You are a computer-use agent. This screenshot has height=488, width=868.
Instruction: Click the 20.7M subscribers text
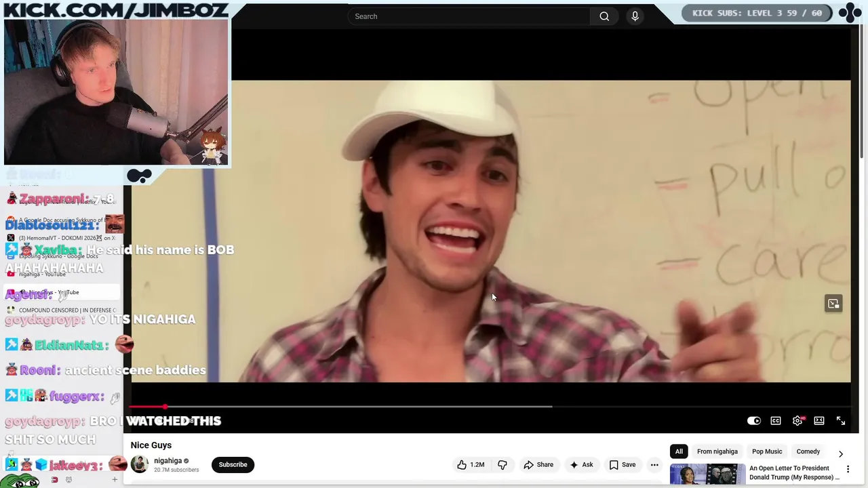click(176, 470)
